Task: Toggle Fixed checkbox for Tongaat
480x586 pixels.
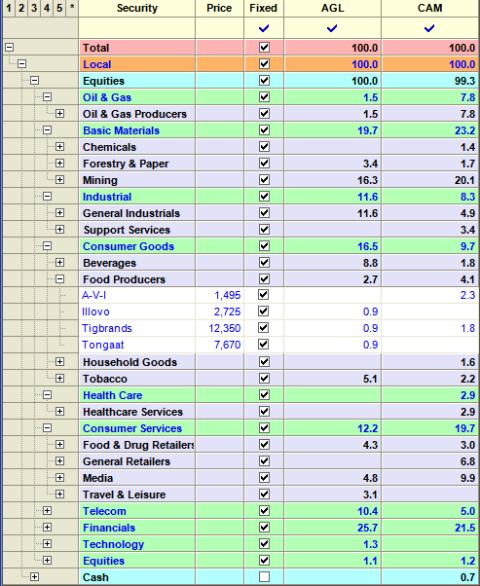Action: [264, 344]
